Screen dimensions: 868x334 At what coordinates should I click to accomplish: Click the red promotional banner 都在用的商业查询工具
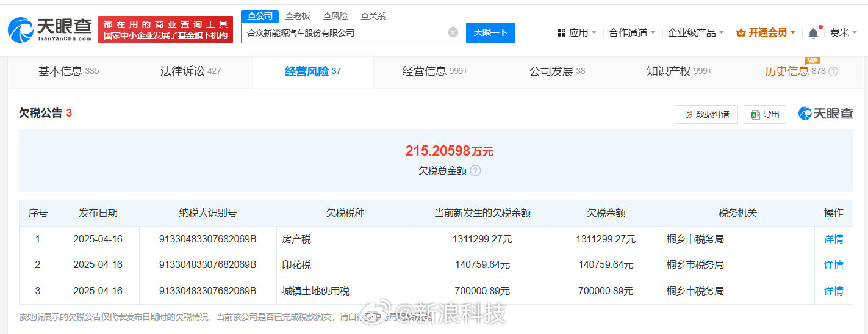point(165,29)
